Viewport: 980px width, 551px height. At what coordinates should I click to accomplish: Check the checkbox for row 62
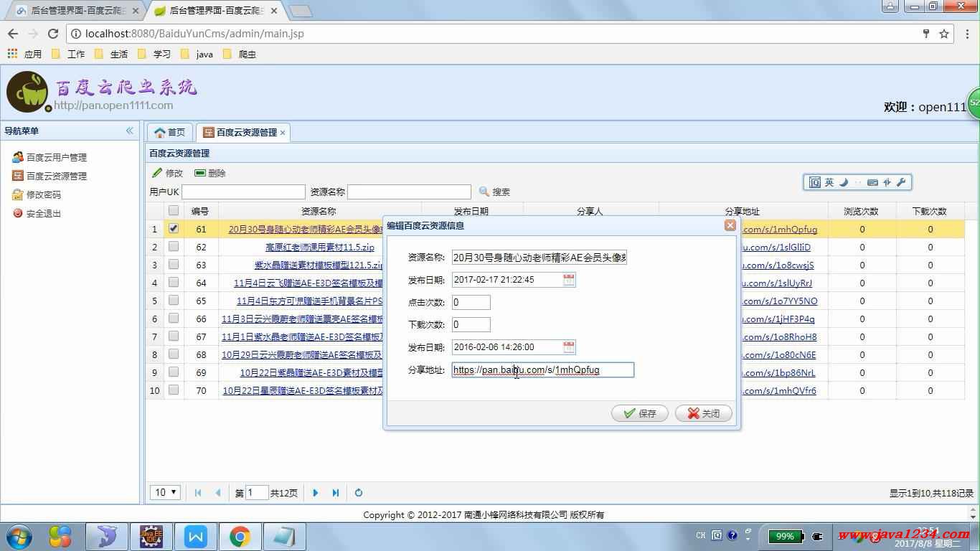[x=174, y=247]
